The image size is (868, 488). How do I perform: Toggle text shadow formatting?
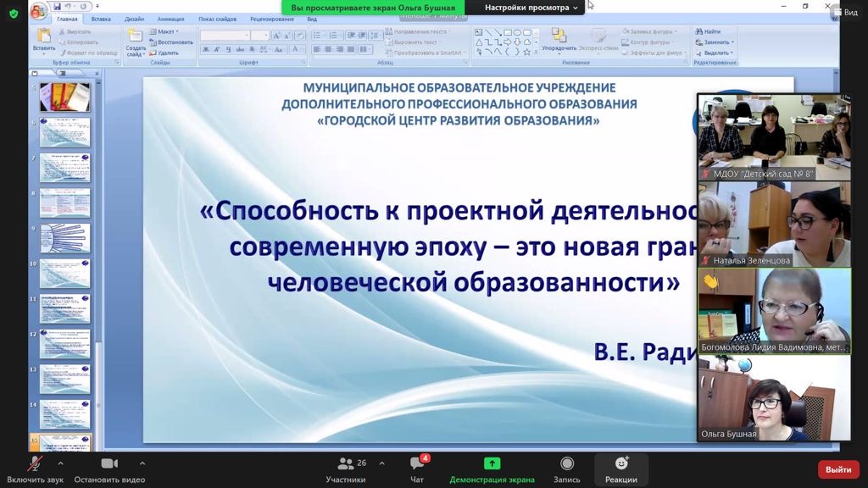251,50
